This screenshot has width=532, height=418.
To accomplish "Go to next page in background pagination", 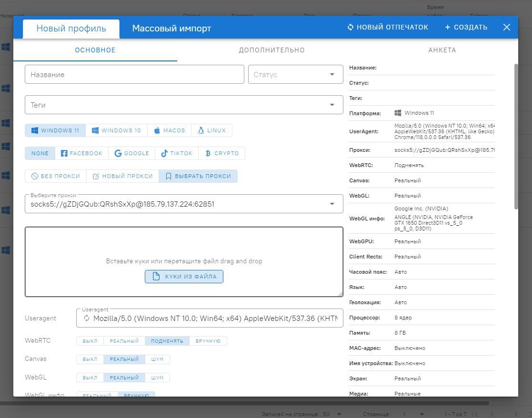I will [515, 414].
